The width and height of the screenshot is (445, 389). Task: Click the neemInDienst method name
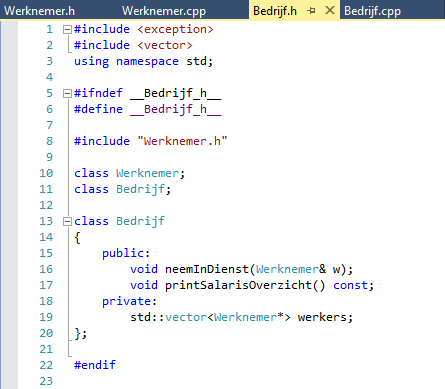coord(207,269)
